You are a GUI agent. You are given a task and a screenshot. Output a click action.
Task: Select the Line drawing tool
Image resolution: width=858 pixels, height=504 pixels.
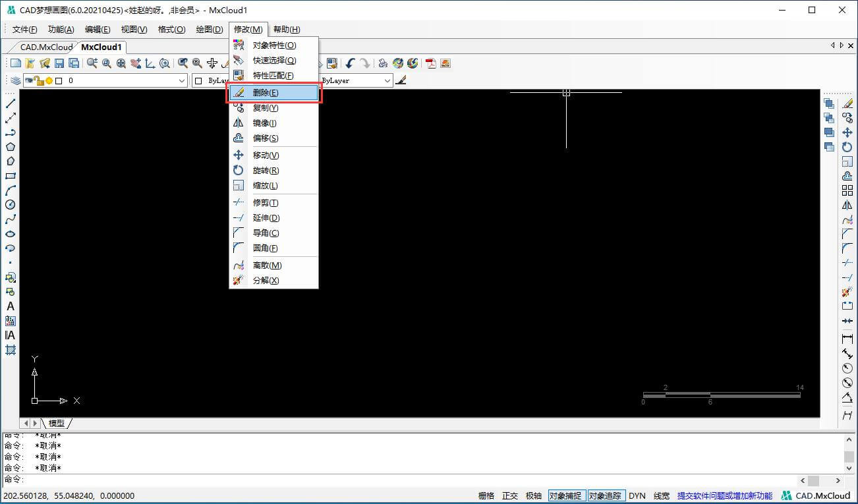11,103
